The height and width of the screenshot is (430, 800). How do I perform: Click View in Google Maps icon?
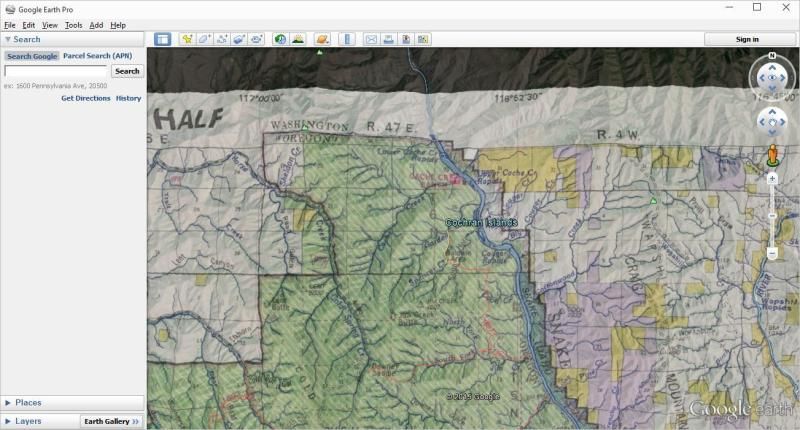(x=423, y=39)
